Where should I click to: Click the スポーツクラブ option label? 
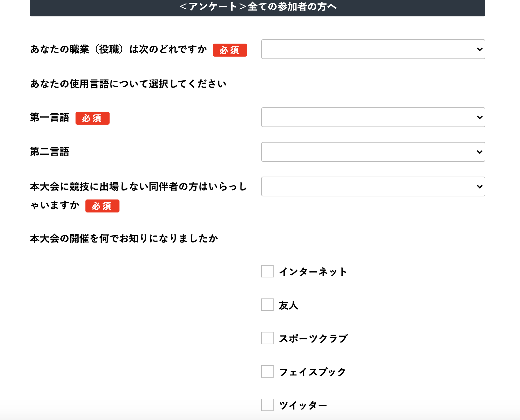point(313,339)
